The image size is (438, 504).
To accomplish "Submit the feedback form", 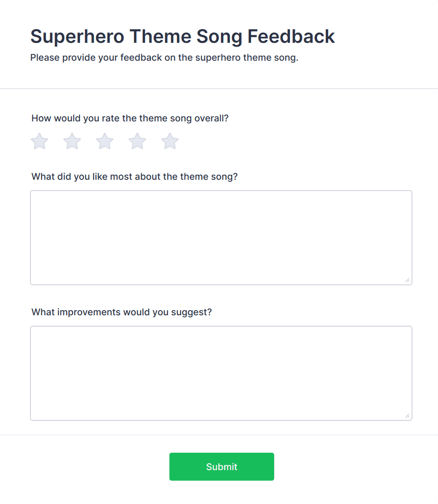I will (221, 466).
